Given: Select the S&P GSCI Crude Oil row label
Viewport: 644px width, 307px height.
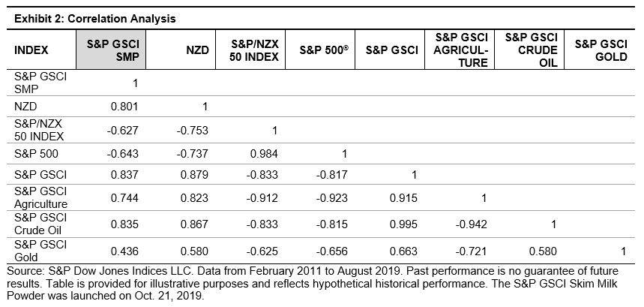Looking at the screenshot, I should click(x=39, y=222).
